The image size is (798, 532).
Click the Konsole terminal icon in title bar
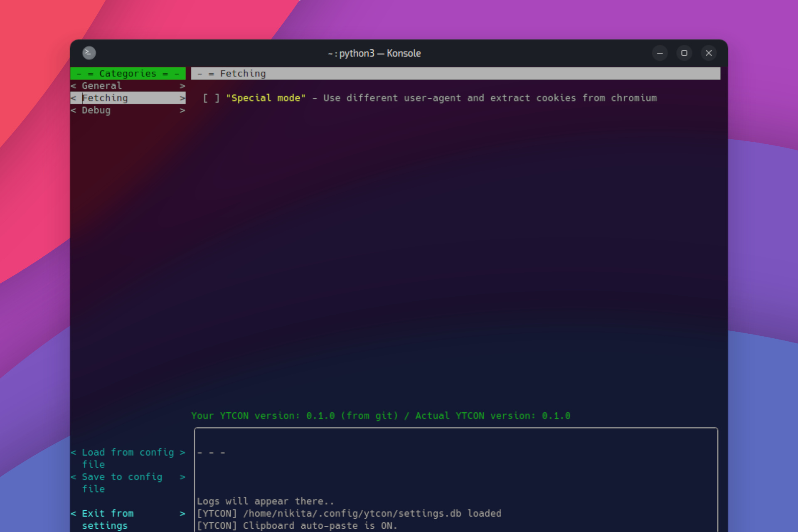pos(89,53)
